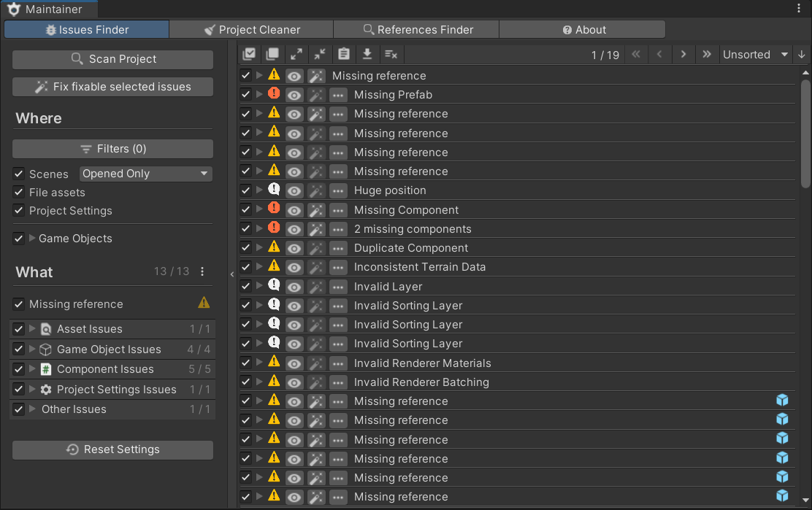Image resolution: width=812 pixels, height=510 pixels.
Task: Click the Scan Project button
Action: [113, 59]
